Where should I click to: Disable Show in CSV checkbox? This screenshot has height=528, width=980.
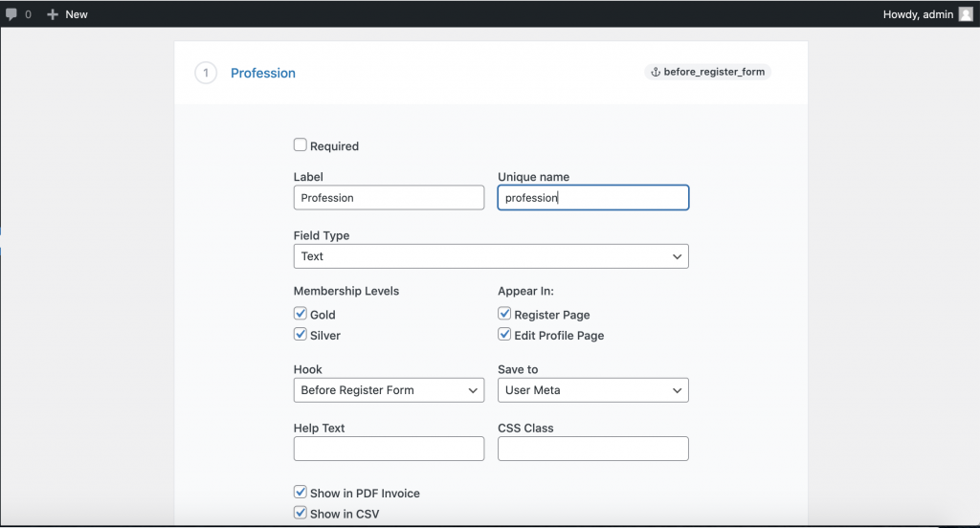pos(300,513)
